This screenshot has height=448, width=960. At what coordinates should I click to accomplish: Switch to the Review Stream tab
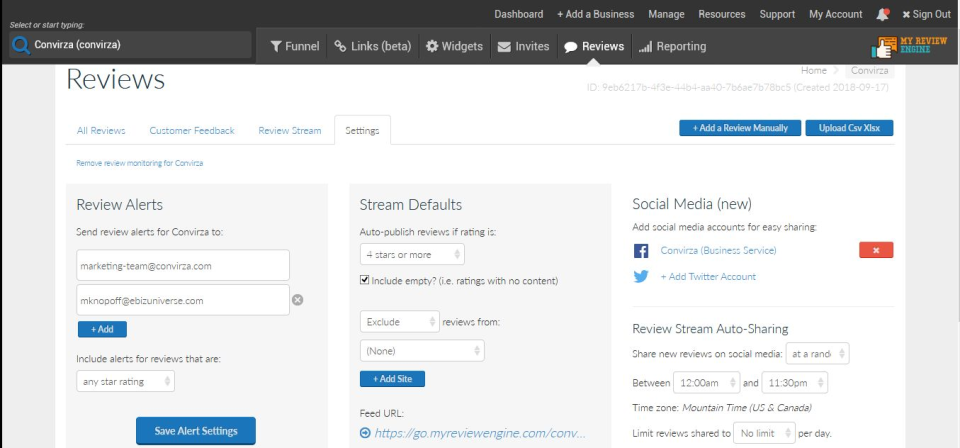click(x=290, y=130)
